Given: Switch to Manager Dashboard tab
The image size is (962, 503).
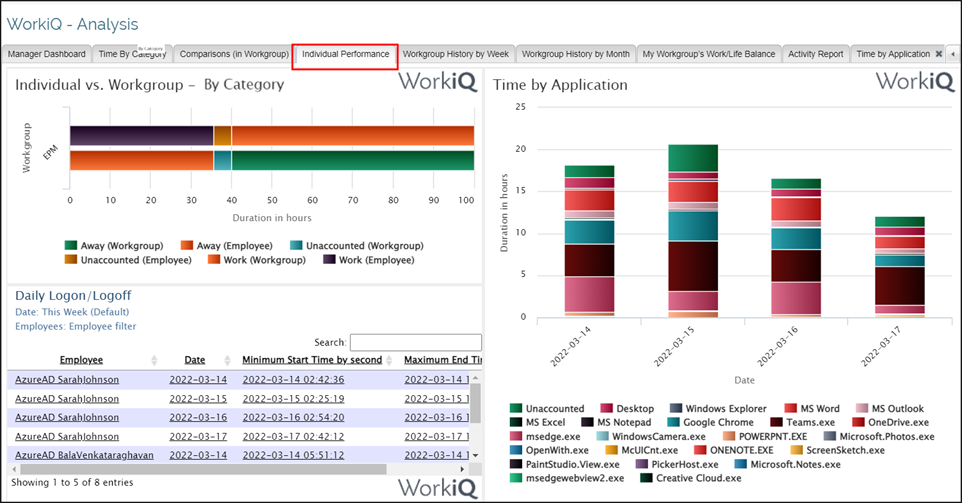Looking at the screenshot, I should click(48, 54).
